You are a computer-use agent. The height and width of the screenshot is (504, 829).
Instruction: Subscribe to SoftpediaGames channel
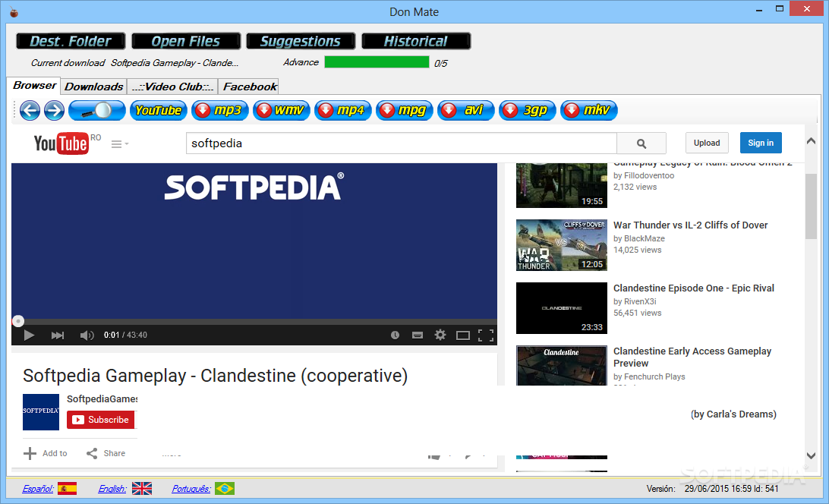[100, 420]
